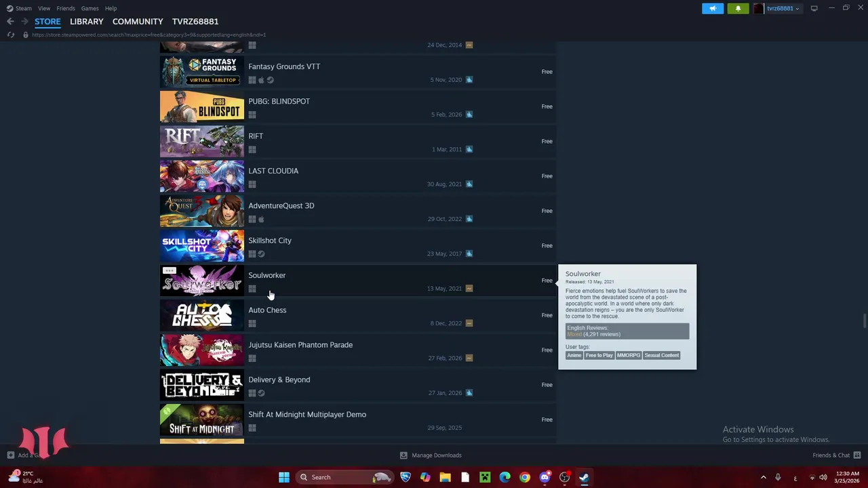Click the speaker volume icon in system tray

click(825, 477)
